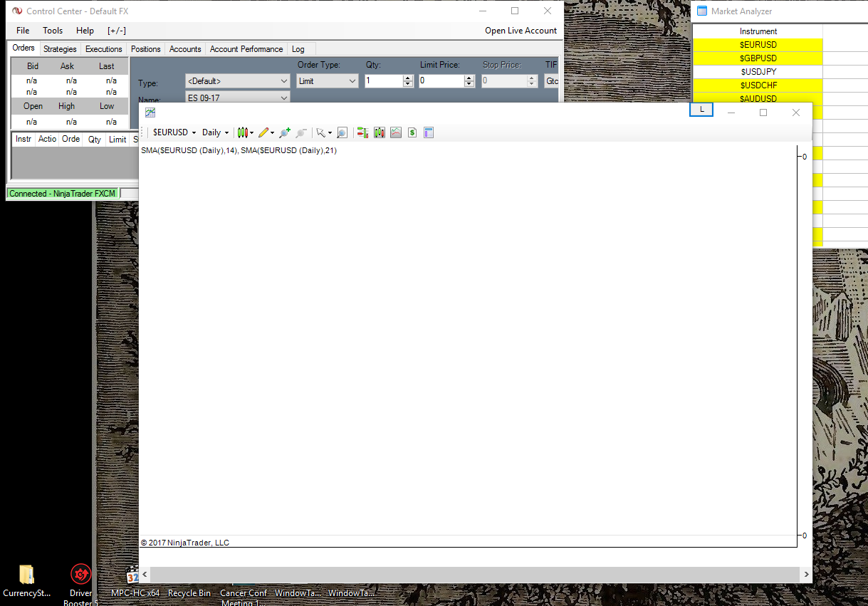
Task: Select $USDJPY row in Market Analyzer
Action: coord(758,72)
